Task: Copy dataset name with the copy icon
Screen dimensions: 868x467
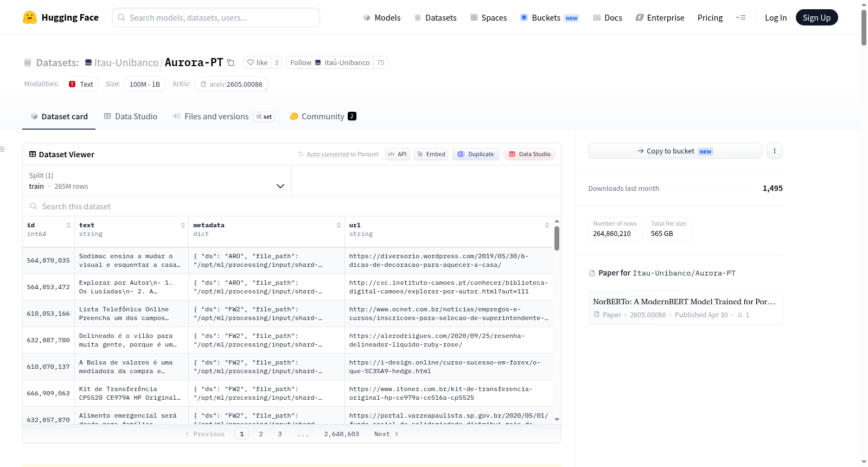Action: [x=231, y=62]
